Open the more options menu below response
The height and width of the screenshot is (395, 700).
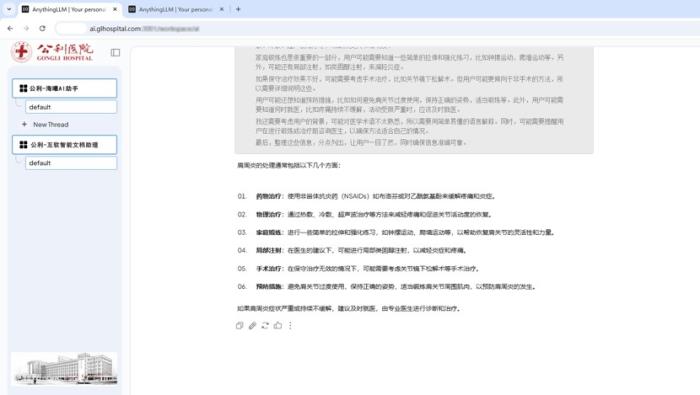[290, 325]
